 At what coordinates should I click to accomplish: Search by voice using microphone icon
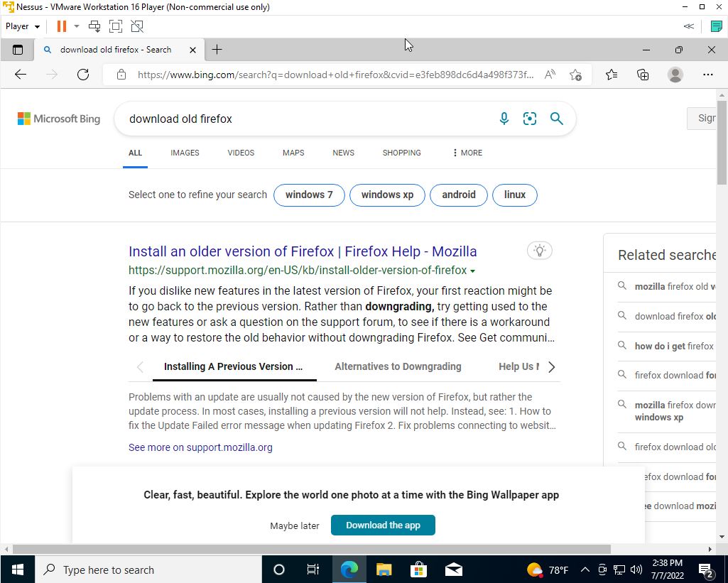pos(504,119)
